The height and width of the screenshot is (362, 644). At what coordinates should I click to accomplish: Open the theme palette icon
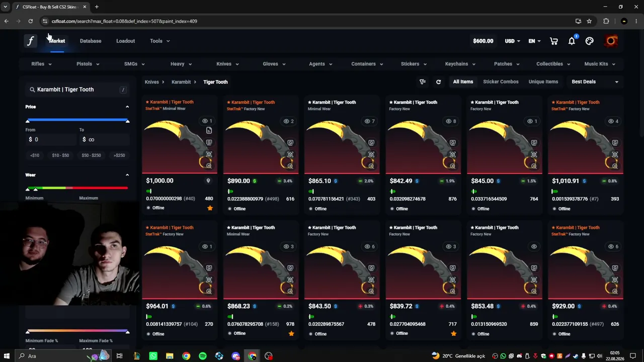tap(590, 41)
